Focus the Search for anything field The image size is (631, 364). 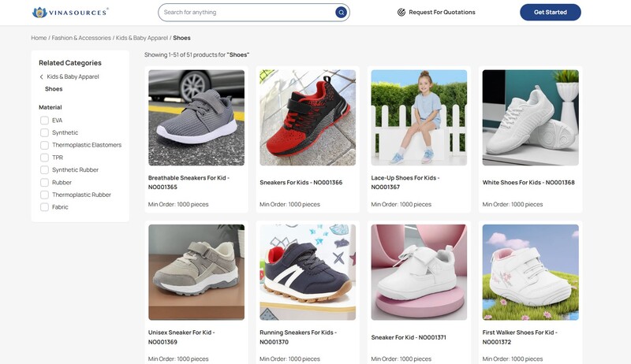coord(246,13)
